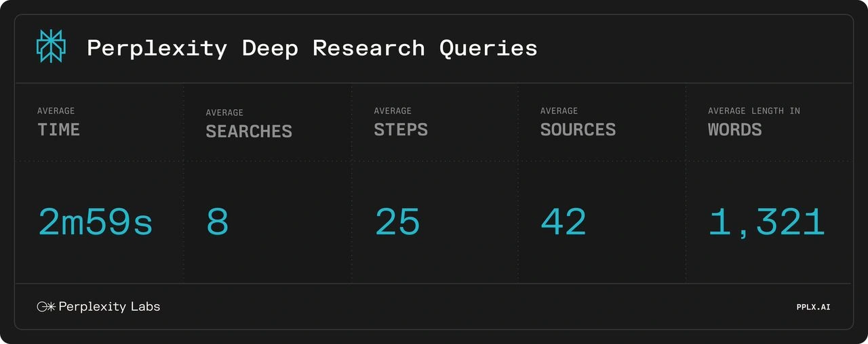Click the average searches value '8'

coord(218,222)
